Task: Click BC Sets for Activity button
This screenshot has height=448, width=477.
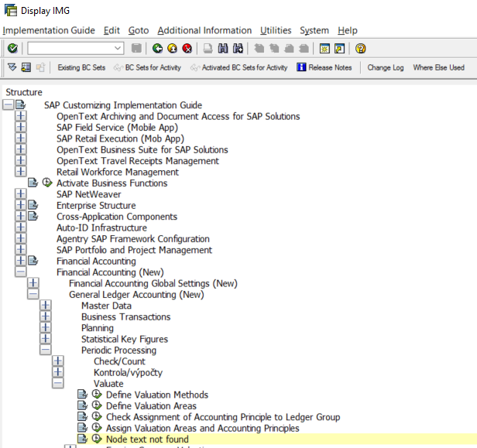Action: click(148, 67)
